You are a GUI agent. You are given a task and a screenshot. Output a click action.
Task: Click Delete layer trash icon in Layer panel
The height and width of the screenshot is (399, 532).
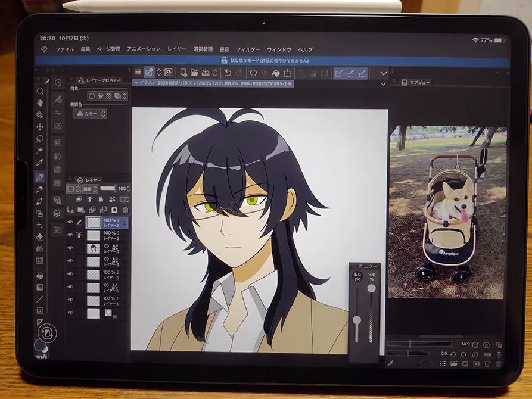(x=126, y=210)
